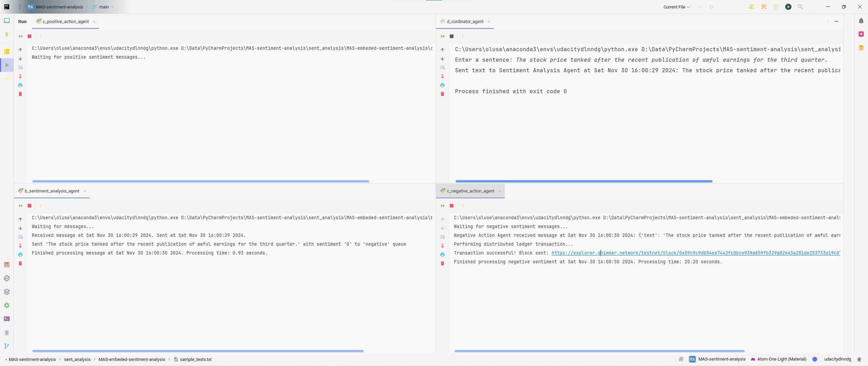Open the Terminal tool window
The height and width of the screenshot is (366, 868).
[x=7, y=319]
